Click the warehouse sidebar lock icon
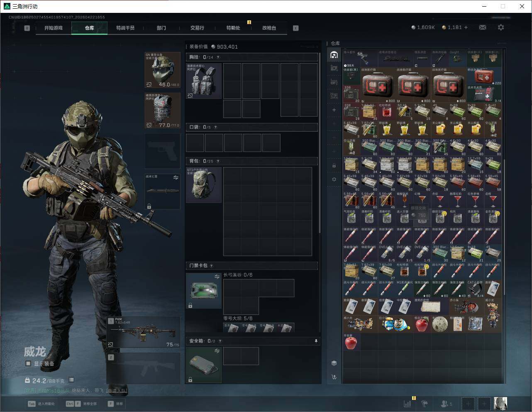Image resolution: width=532 pixels, height=412 pixels. click(x=334, y=165)
